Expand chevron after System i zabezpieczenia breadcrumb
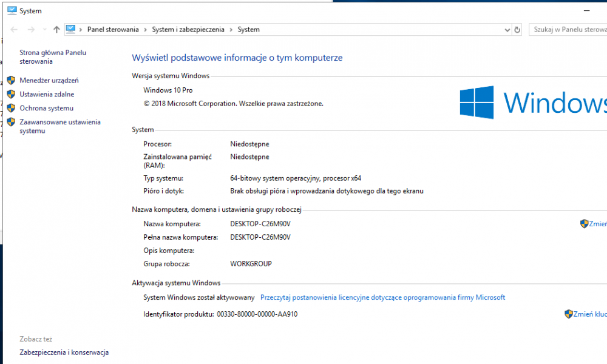This screenshot has height=364, width=607. coord(231,30)
